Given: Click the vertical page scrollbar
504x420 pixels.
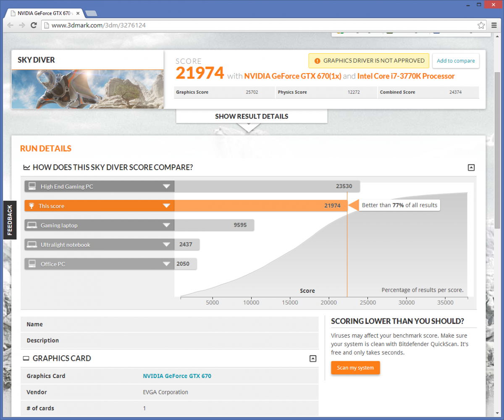Looking at the screenshot, I should click(497, 150).
